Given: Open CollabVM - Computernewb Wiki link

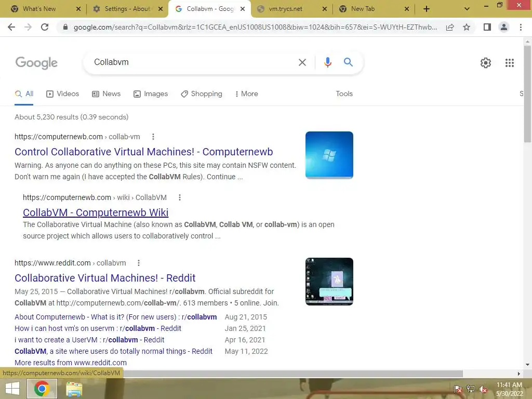Looking at the screenshot, I should click(96, 212).
